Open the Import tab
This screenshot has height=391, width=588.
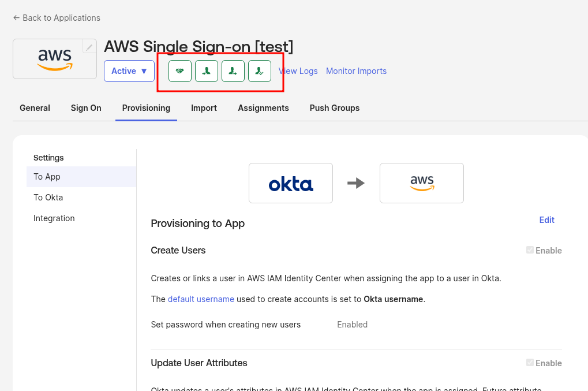204,108
